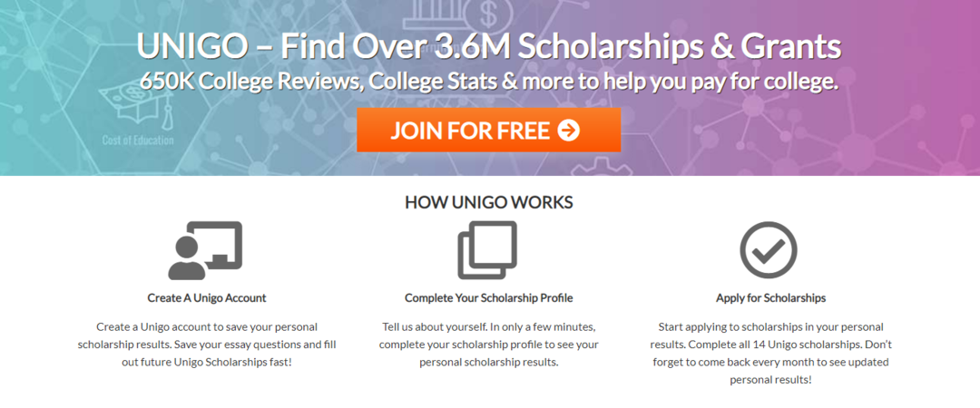Click the Create a Unigo account description paragraph
This screenshot has height=408, width=980.
click(x=207, y=344)
